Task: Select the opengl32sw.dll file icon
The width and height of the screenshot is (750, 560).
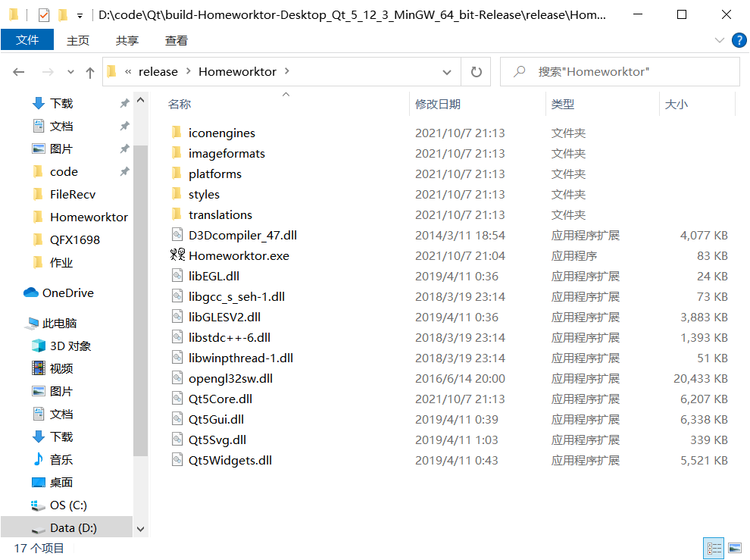Action: pos(177,377)
